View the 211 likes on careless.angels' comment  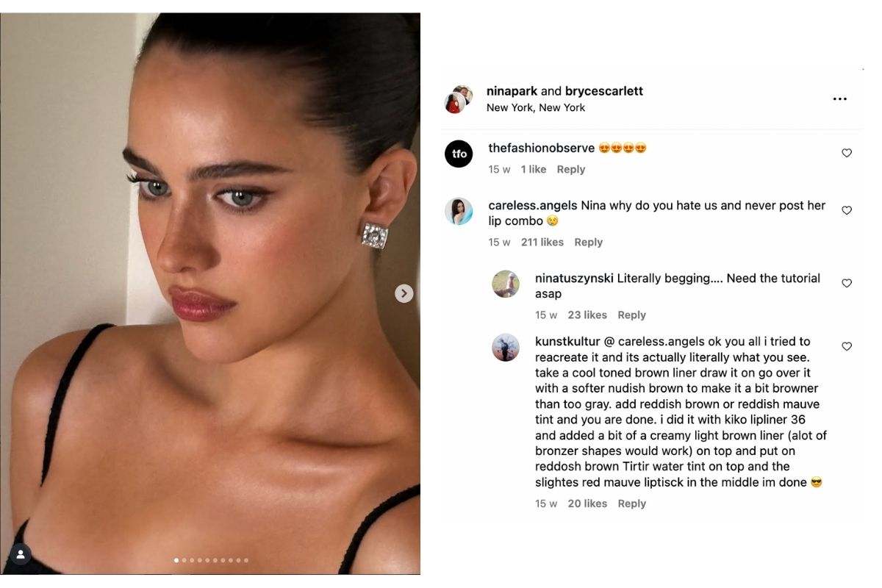(x=542, y=242)
